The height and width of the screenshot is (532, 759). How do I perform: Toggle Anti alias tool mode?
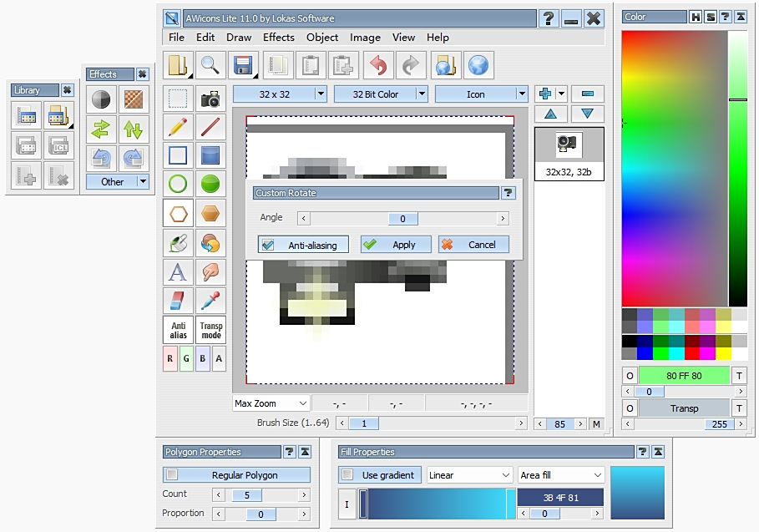click(178, 330)
